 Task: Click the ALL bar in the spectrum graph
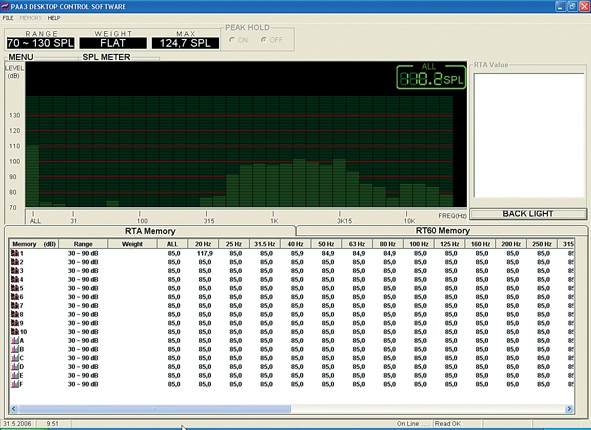click(32, 176)
